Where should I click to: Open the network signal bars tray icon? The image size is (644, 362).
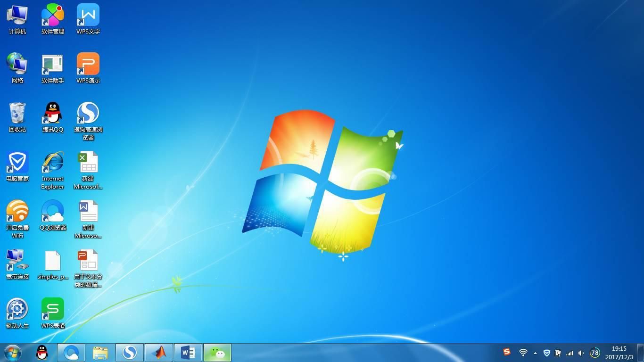(x=570, y=353)
